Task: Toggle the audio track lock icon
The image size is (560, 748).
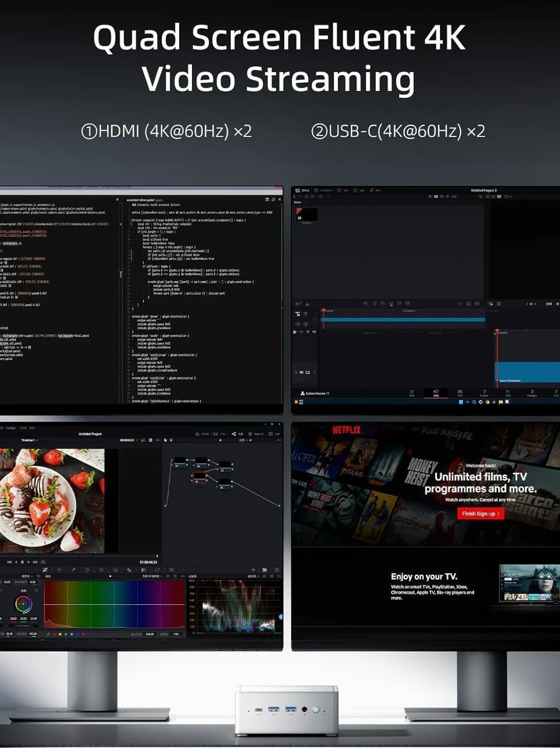Action: coord(296,372)
